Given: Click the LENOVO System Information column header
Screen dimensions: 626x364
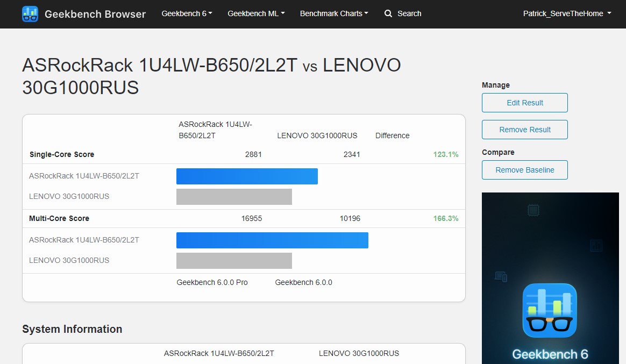Looking at the screenshot, I should click(359, 353).
